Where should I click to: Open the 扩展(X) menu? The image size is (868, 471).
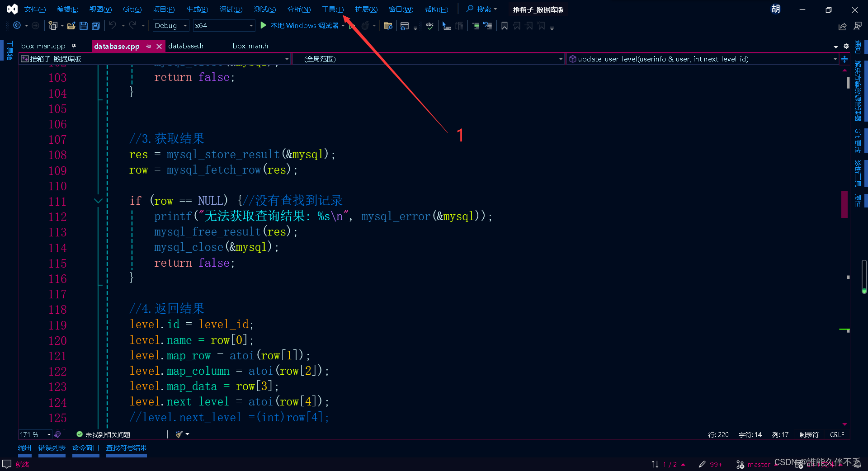coord(366,9)
